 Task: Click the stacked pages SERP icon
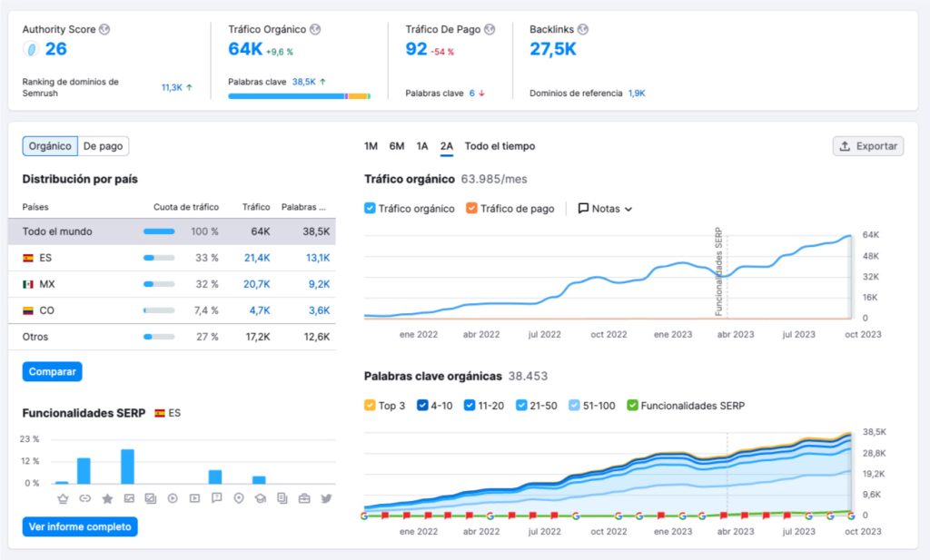(x=282, y=499)
